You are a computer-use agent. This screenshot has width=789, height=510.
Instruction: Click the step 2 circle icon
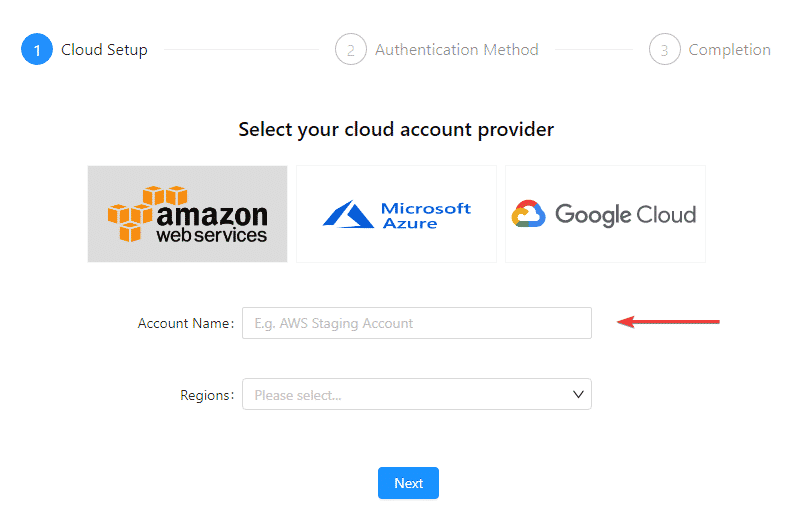[351, 49]
